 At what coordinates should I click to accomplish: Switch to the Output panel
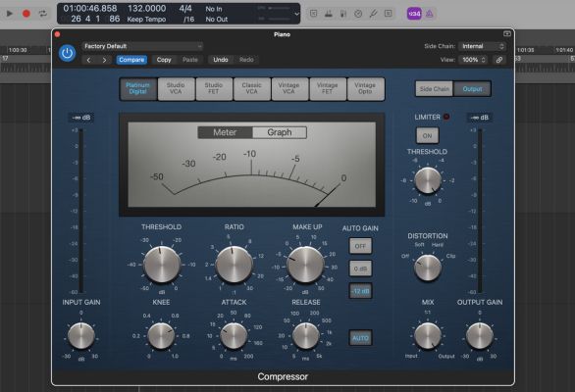click(x=472, y=89)
